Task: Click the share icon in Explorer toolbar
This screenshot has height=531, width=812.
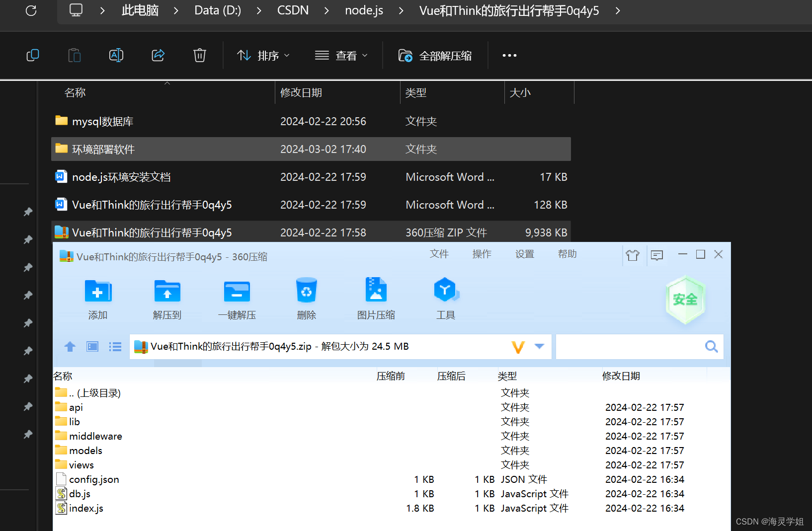Action: pyautogui.click(x=158, y=55)
